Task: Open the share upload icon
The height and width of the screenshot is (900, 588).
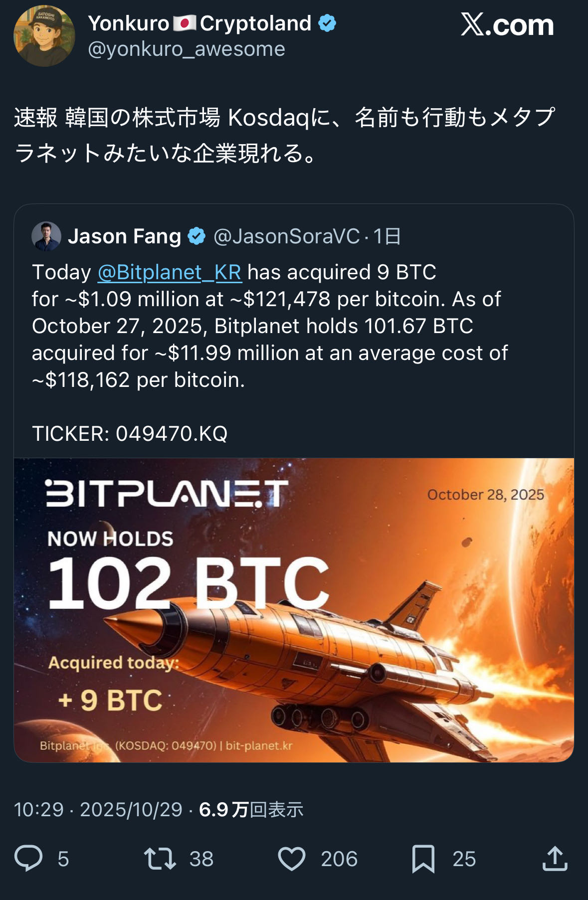Action: [555, 858]
